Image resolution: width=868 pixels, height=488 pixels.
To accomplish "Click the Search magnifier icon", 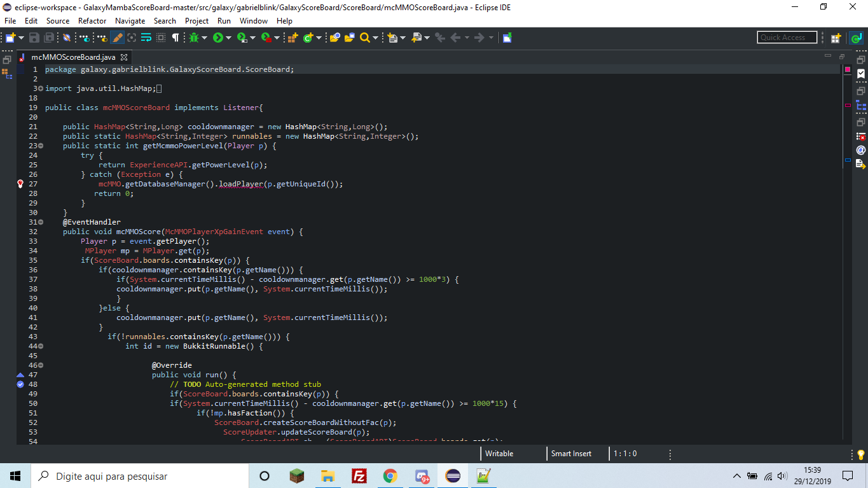I will tap(364, 38).
